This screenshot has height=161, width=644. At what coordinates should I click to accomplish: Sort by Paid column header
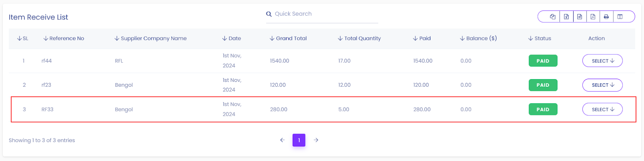tap(422, 38)
